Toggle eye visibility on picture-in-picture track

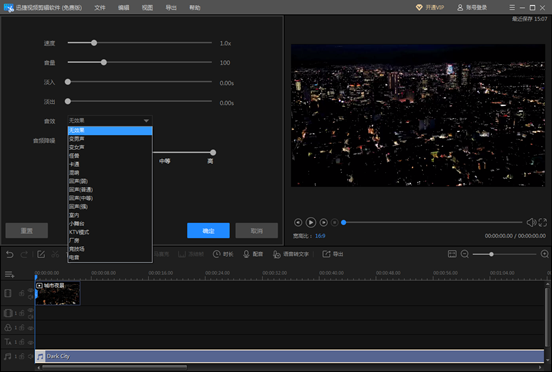tap(30, 310)
